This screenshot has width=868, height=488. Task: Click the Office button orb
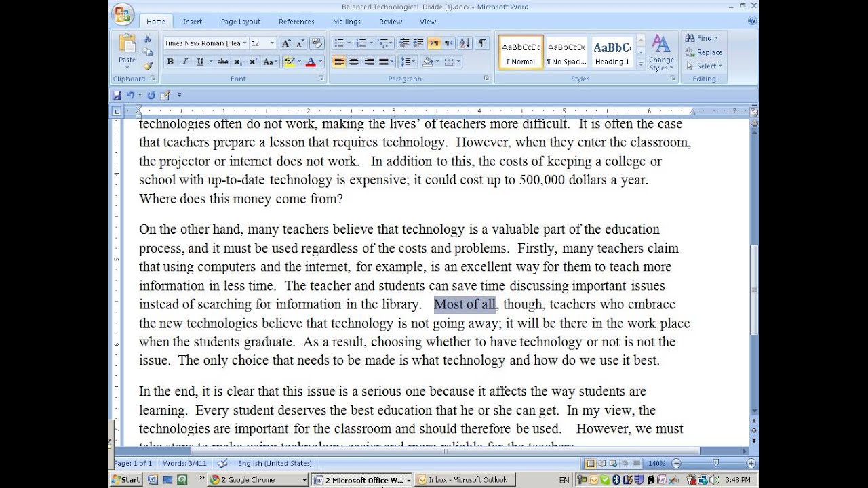pyautogui.click(x=123, y=14)
